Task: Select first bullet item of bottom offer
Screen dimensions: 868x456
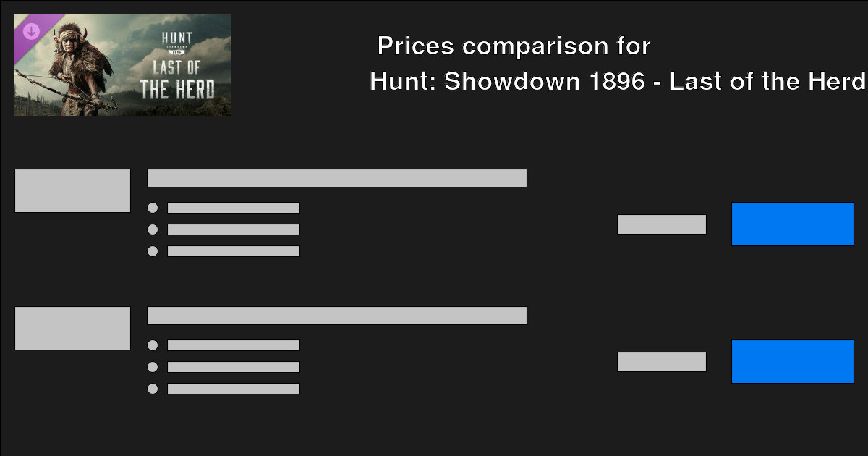Action: tap(233, 345)
